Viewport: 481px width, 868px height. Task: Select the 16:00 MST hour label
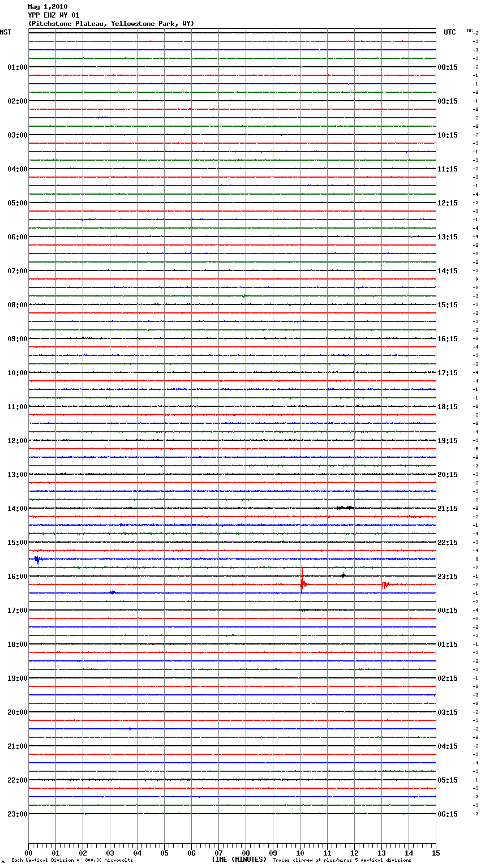pyautogui.click(x=18, y=577)
